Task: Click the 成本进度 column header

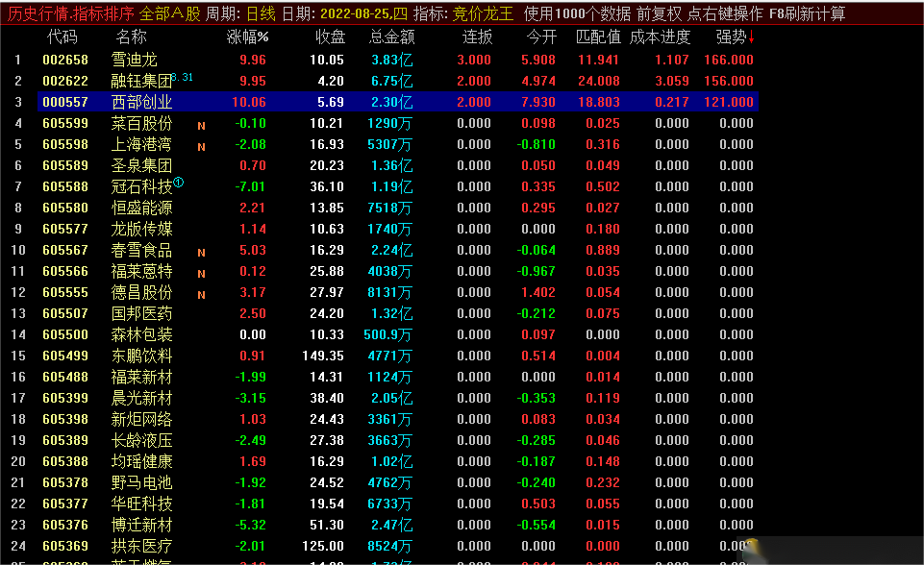Action: click(660, 37)
